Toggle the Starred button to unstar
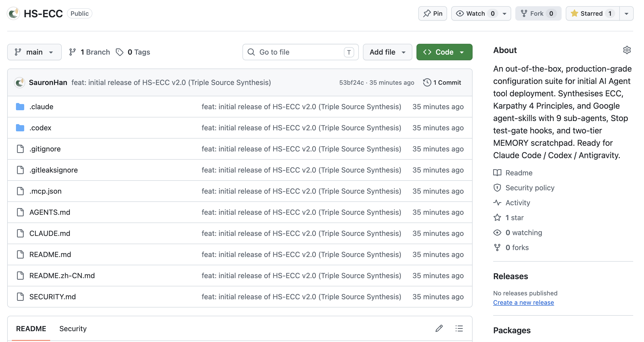This screenshot has height=342, width=644. click(593, 13)
